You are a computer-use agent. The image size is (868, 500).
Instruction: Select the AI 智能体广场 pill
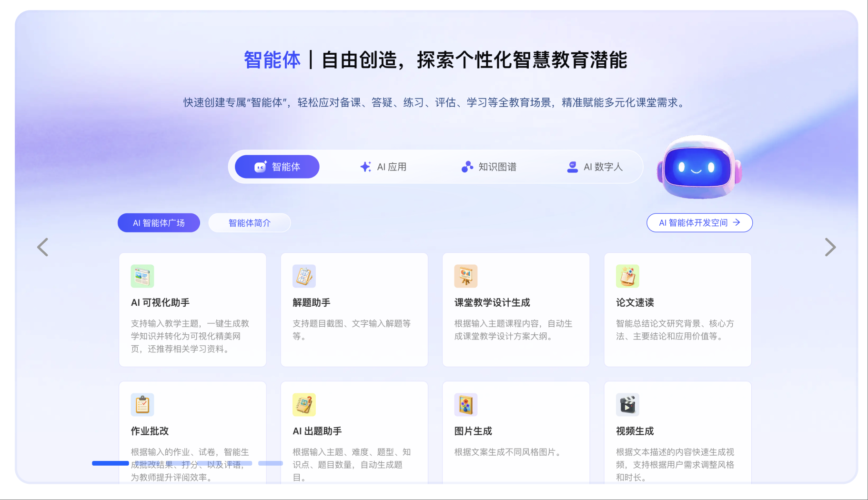(x=159, y=223)
